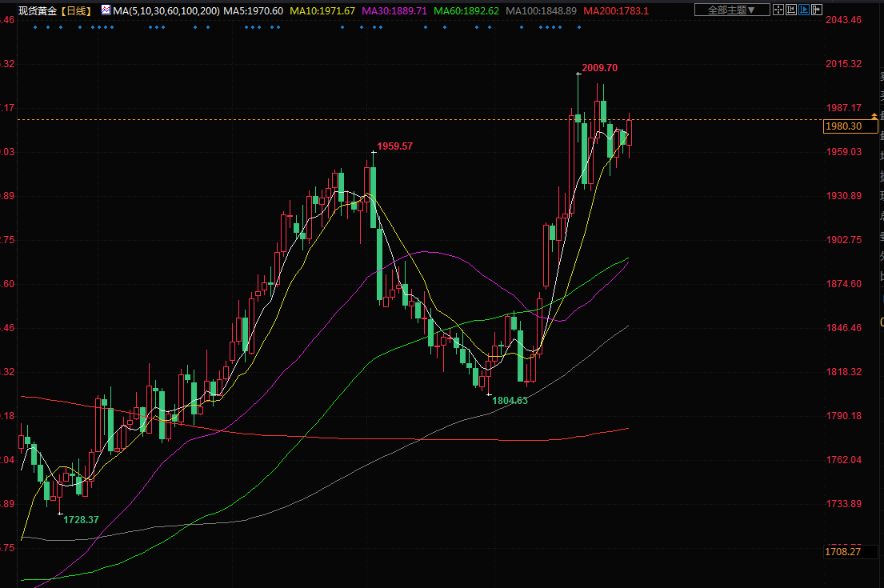The width and height of the screenshot is (884, 588).
Task: Click the rightmost exit-arrow toolbar icon
Action: (x=817, y=10)
